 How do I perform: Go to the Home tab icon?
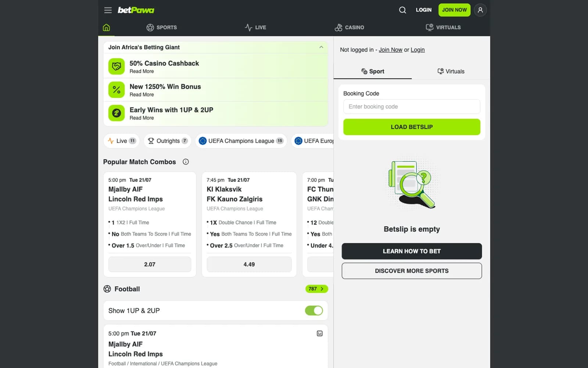coord(106,27)
